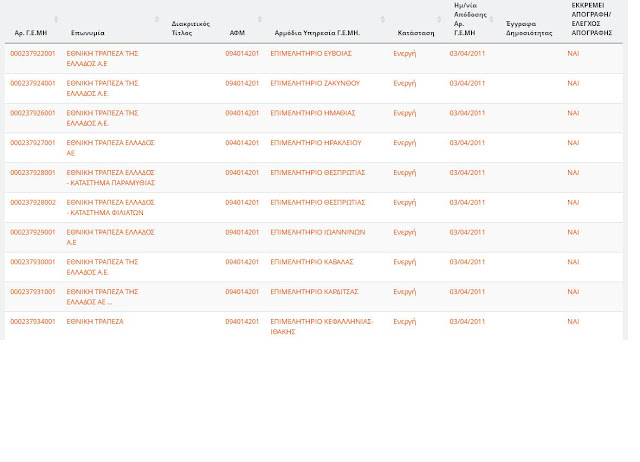Screen dimensions: 640x462
Task: Toggle sort arrows next to ΑΦΜ header
Action: pos(260,19)
